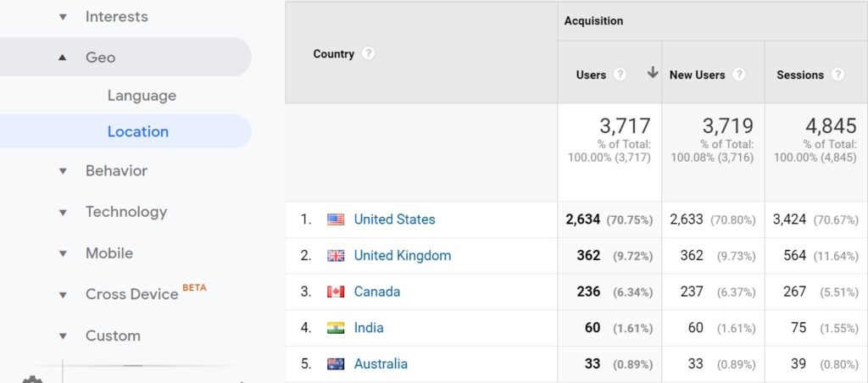Sort by the Sessions column header

[x=800, y=75]
